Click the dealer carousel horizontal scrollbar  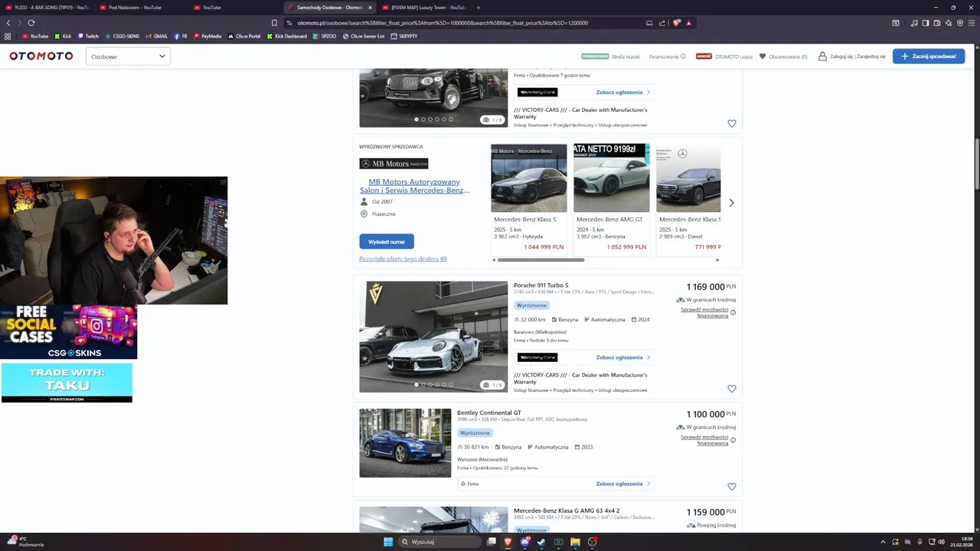[x=541, y=260]
